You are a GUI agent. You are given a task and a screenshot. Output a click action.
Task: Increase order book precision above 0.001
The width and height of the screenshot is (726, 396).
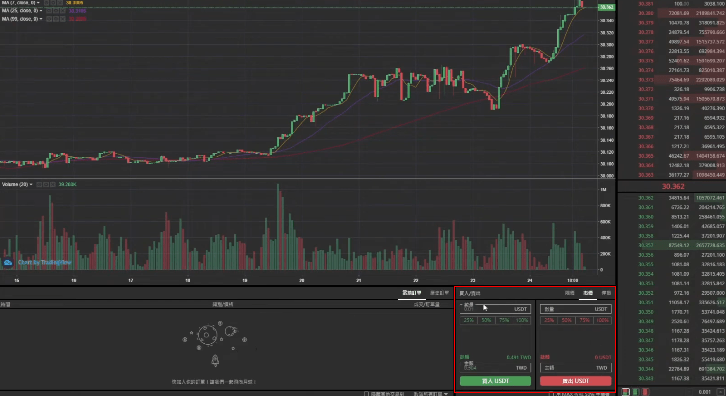click(721, 392)
